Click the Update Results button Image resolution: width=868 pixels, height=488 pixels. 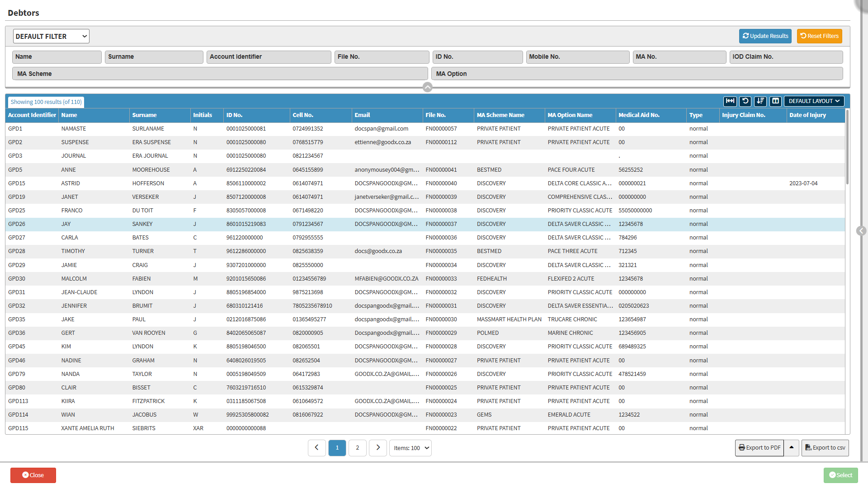pyautogui.click(x=765, y=36)
